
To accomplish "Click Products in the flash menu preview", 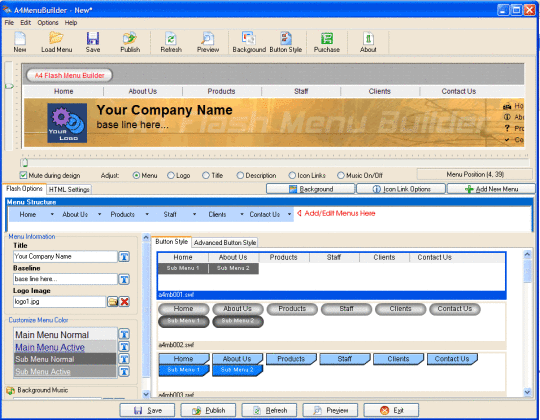I will click(x=221, y=92).
